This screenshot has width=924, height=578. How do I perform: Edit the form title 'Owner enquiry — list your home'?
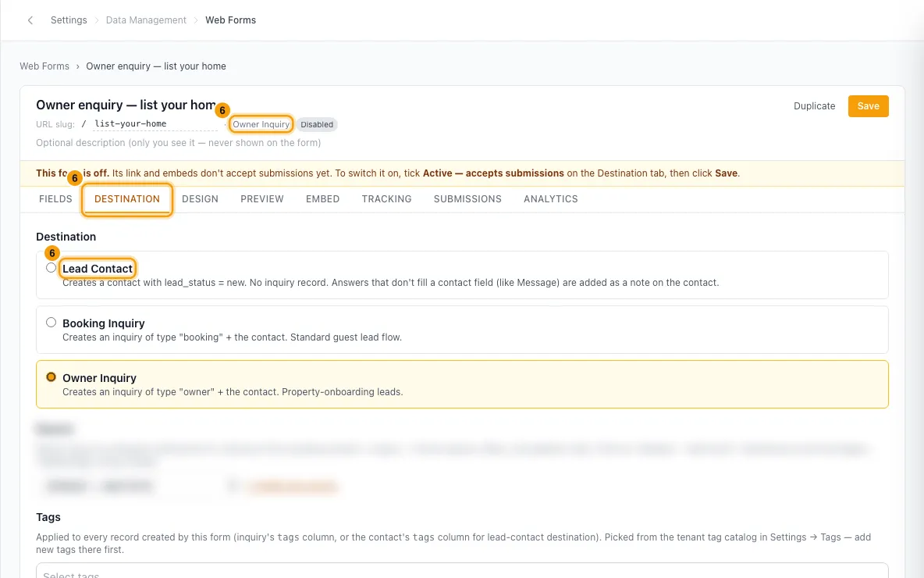[126, 105]
